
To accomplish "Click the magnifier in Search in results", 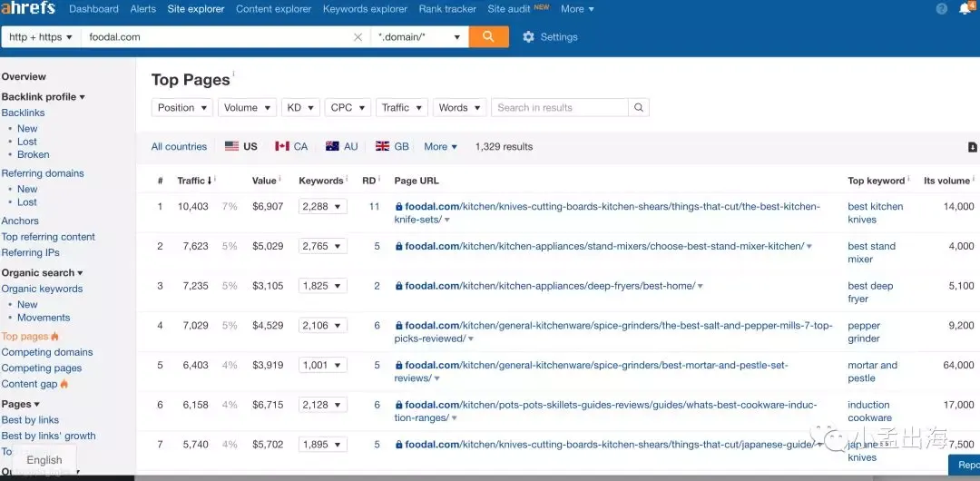I will (639, 108).
